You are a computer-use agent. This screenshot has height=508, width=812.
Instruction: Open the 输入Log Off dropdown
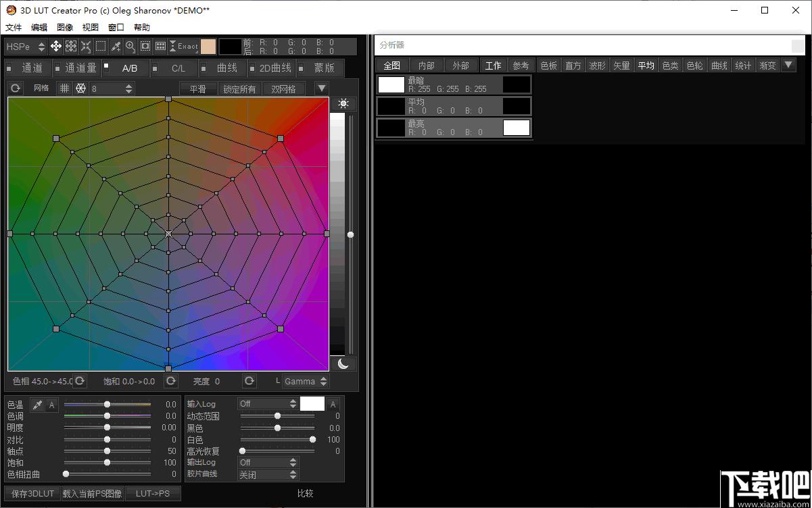coord(268,404)
